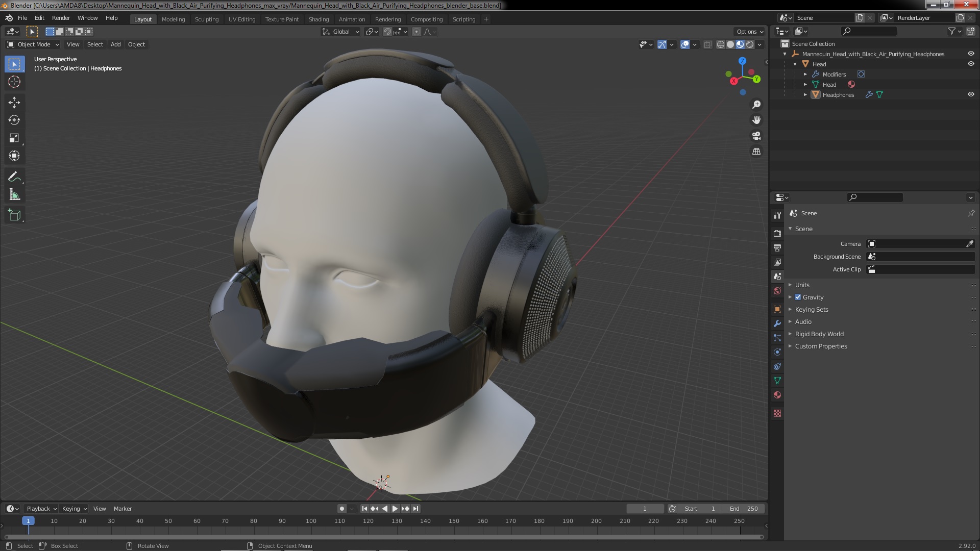This screenshot has width=980, height=551.
Task: Open the Keying dropdown
Action: [74, 509]
